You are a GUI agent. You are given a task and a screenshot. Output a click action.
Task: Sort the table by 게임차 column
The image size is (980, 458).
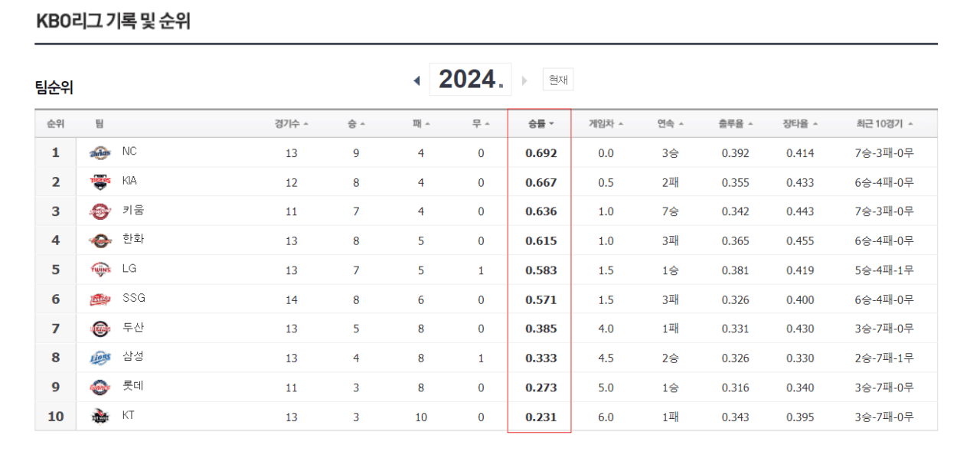point(606,124)
